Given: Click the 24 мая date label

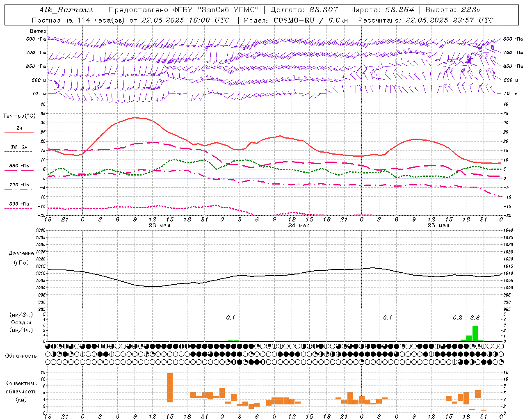Looking at the screenshot, I should coord(299,226).
